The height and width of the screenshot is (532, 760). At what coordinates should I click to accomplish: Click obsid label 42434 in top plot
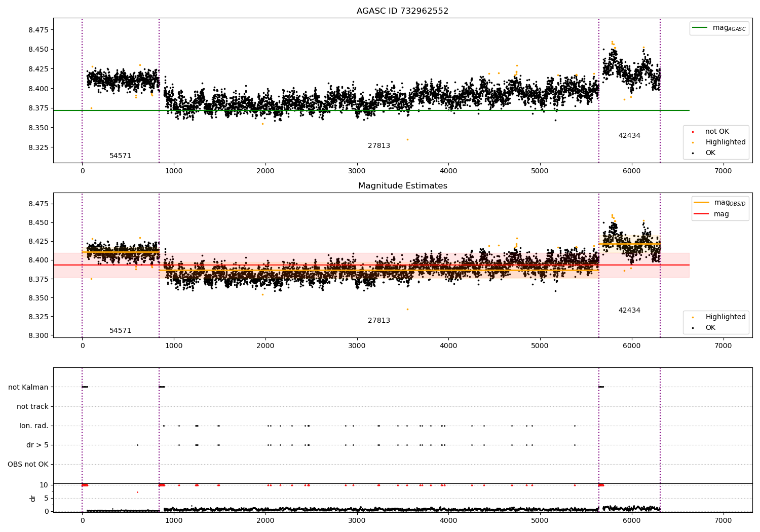click(629, 136)
